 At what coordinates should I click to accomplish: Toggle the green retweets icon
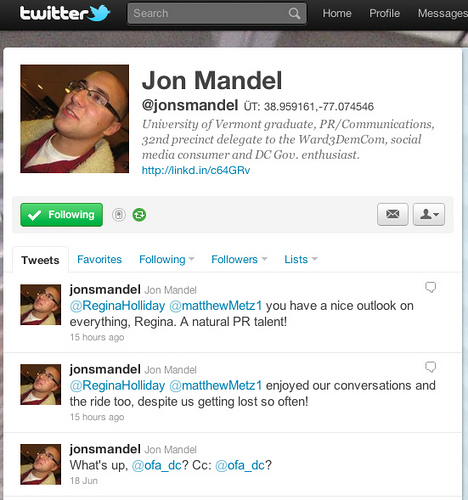pos(139,215)
